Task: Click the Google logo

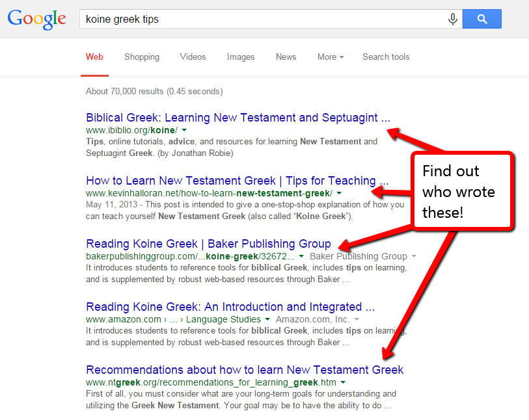Action: point(36,19)
